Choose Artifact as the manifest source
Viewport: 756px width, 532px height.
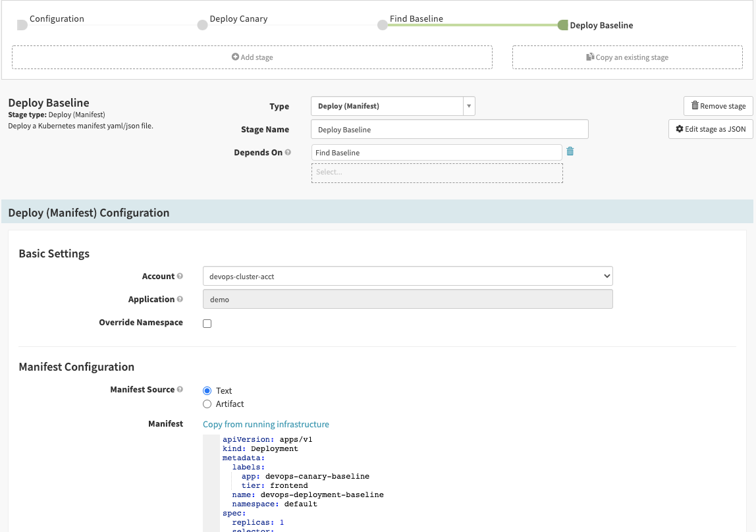coord(207,404)
